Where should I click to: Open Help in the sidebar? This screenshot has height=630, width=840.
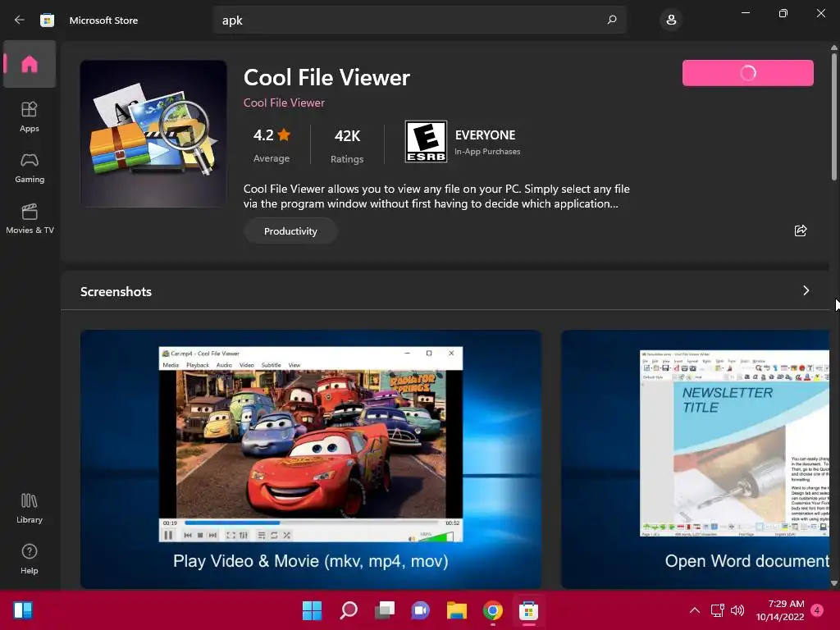(x=30, y=559)
